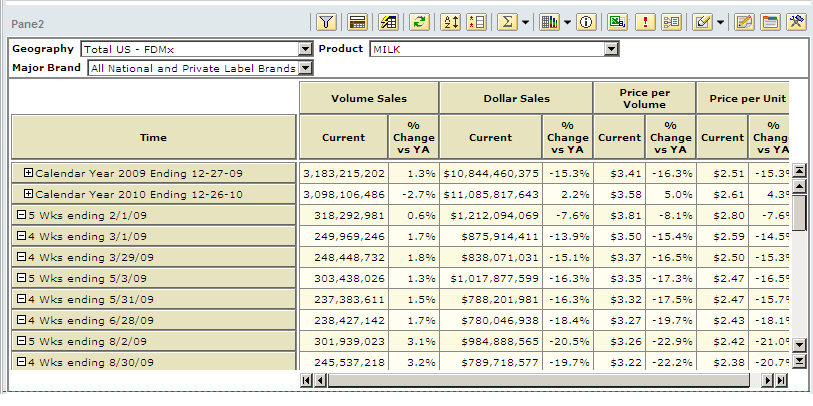813x406 pixels.
Task: Open the Geography dropdown
Action: pyautogui.click(x=305, y=49)
